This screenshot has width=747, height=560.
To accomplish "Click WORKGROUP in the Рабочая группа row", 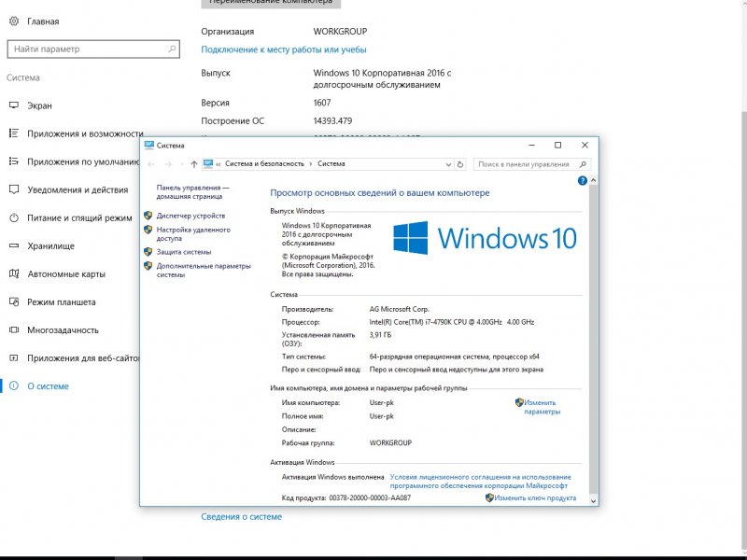I will [x=390, y=442].
